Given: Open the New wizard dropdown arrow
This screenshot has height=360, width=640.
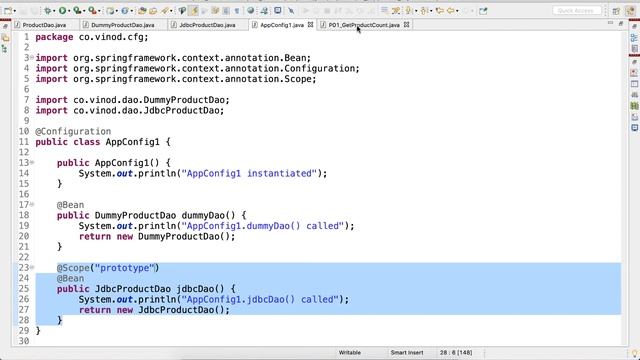Looking at the screenshot, I should 15,11.
